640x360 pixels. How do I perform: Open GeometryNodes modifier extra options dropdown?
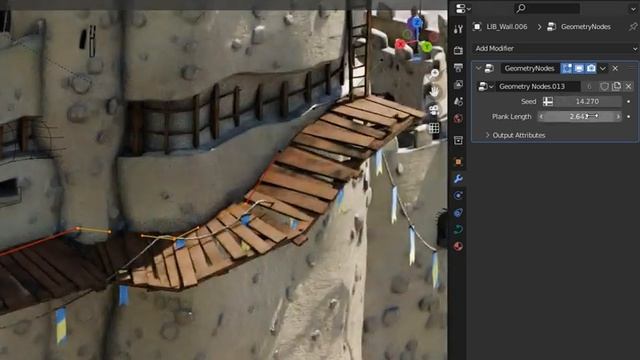[x=603, y=68]
